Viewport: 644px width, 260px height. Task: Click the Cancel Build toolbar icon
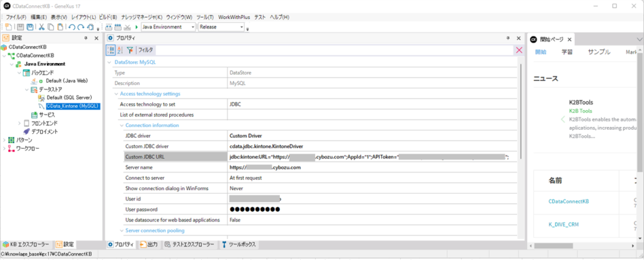tap(127, 26)
